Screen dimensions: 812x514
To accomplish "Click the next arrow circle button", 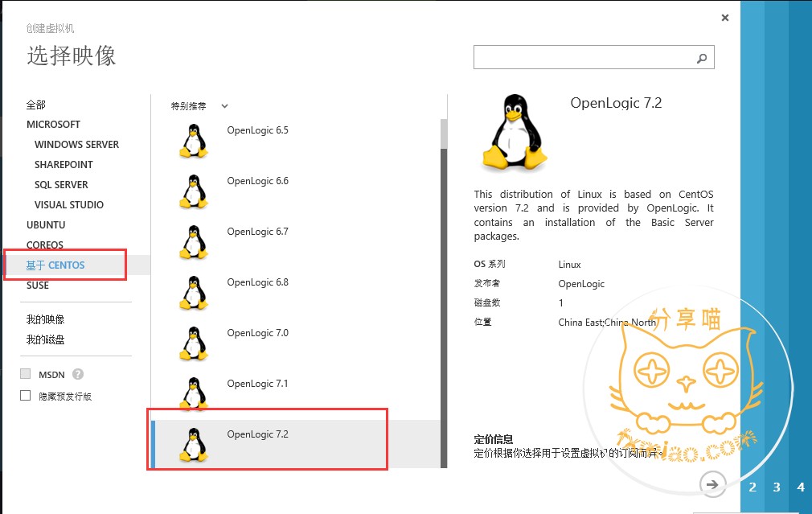I will tap(712, 484).
